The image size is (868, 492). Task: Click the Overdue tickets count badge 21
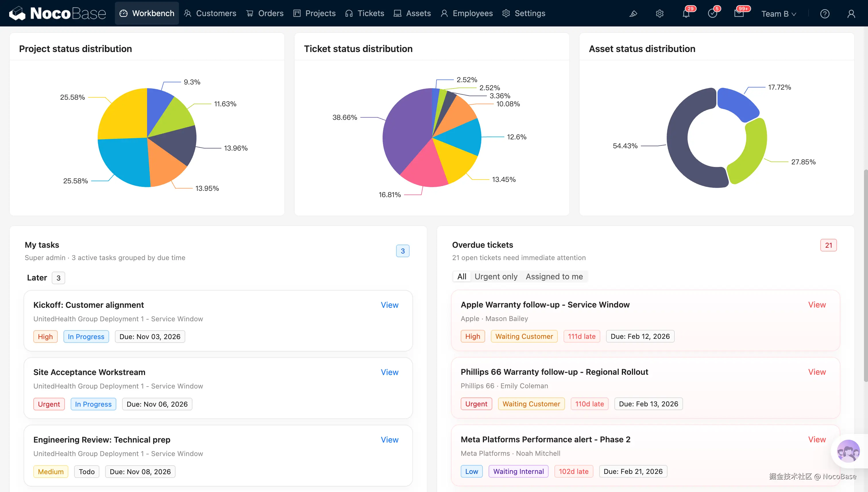pyautogui.click(x=828, y=245)
